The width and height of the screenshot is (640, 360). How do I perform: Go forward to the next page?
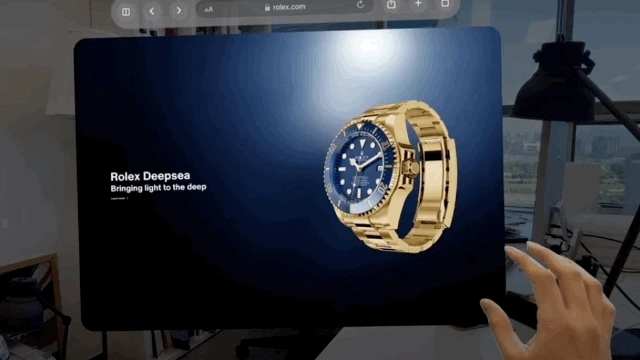(178, 11)
